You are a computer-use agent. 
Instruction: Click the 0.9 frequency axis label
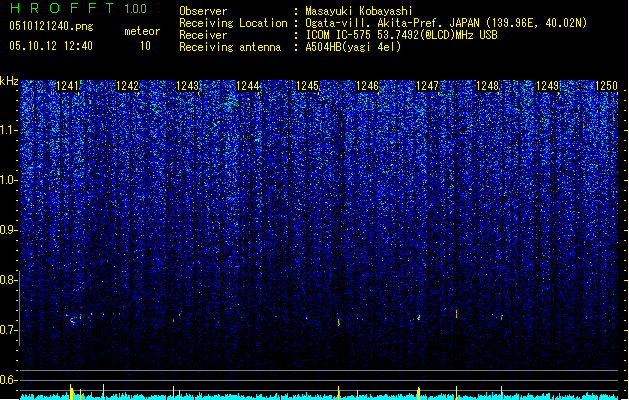tap(9, 230)
